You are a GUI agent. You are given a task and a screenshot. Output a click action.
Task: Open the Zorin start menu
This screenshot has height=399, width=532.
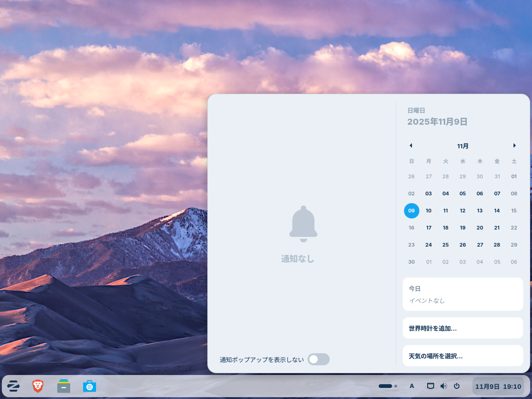coord(13,386)
